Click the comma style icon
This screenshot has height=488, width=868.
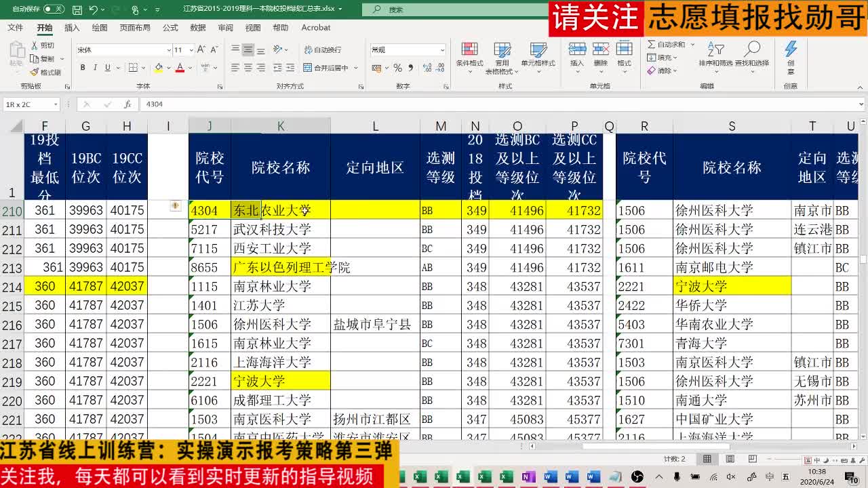click(x=410, y=68)
